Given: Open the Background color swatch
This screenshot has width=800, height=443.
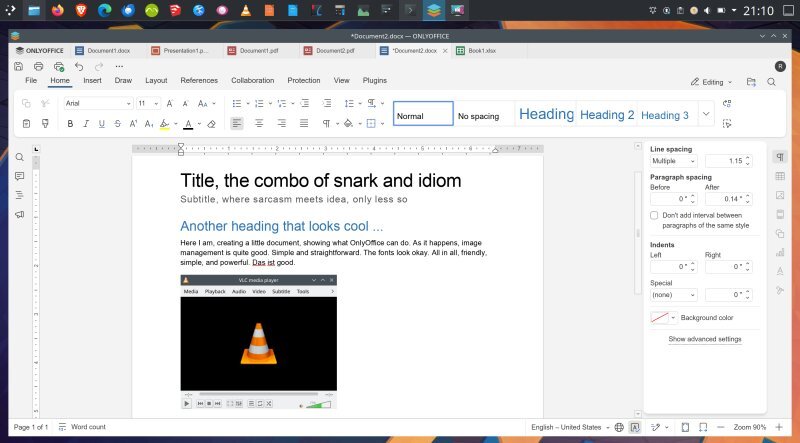Looking at the screenshot, I should (x=663, y=317).
